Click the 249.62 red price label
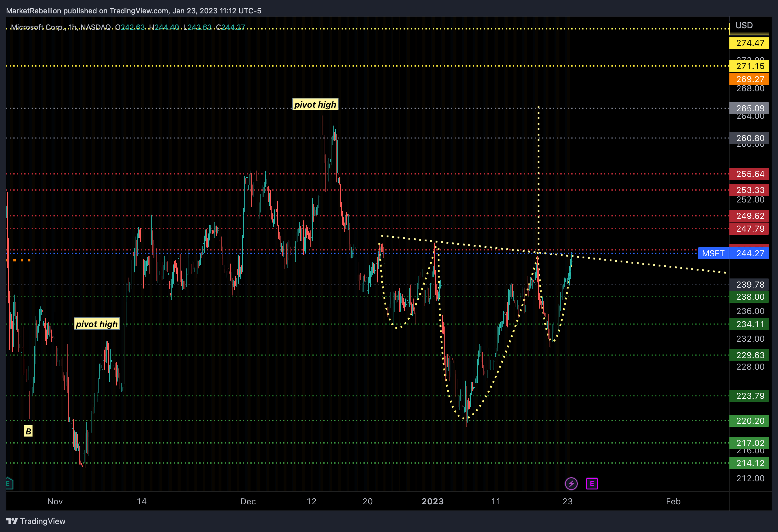The image size is (778, 532). [x=749, y=216]
